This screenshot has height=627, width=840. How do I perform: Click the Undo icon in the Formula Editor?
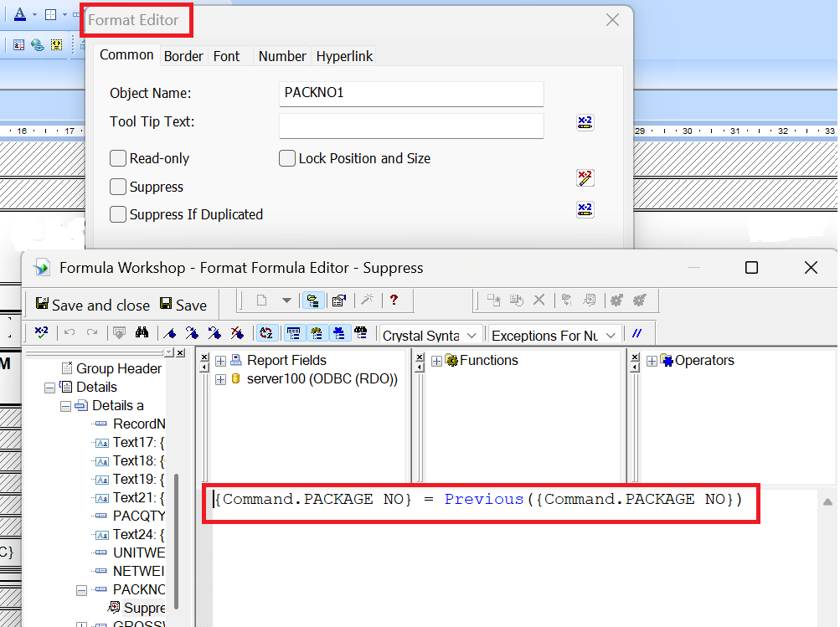70,333
